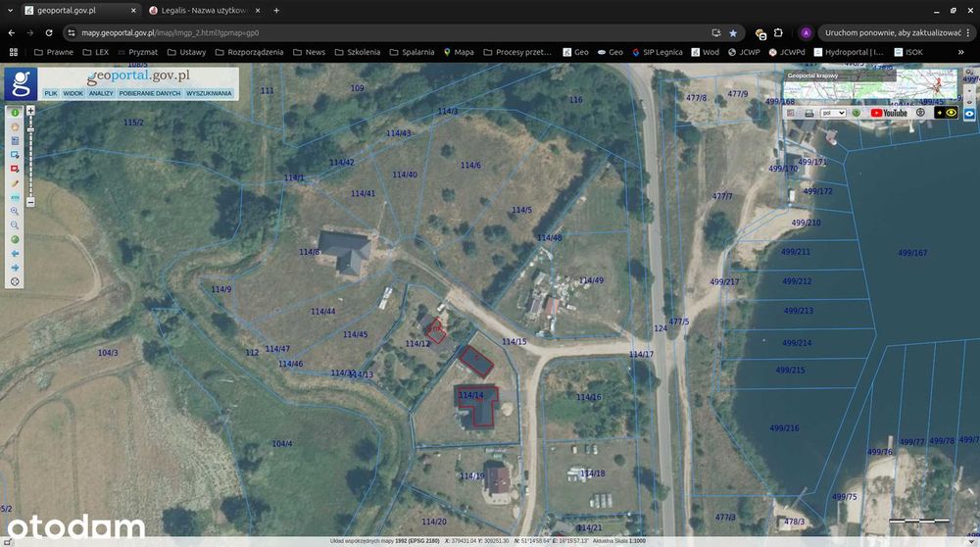Click the browser reload button

coord(49,32)
